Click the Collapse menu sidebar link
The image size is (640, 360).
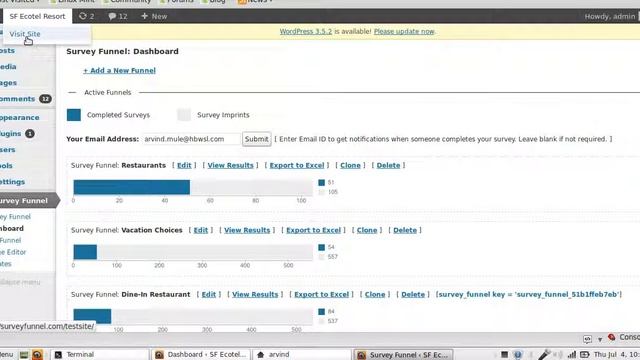(20, 282)
